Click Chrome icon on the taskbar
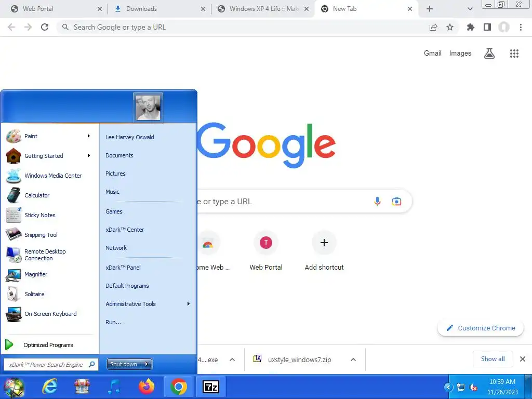 [179, 387]
